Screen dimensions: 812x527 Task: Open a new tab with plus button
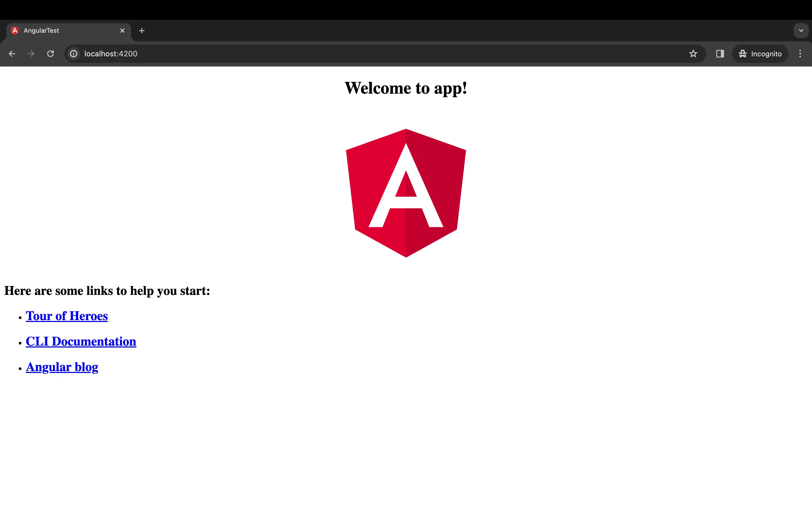[x=142, y=31]
